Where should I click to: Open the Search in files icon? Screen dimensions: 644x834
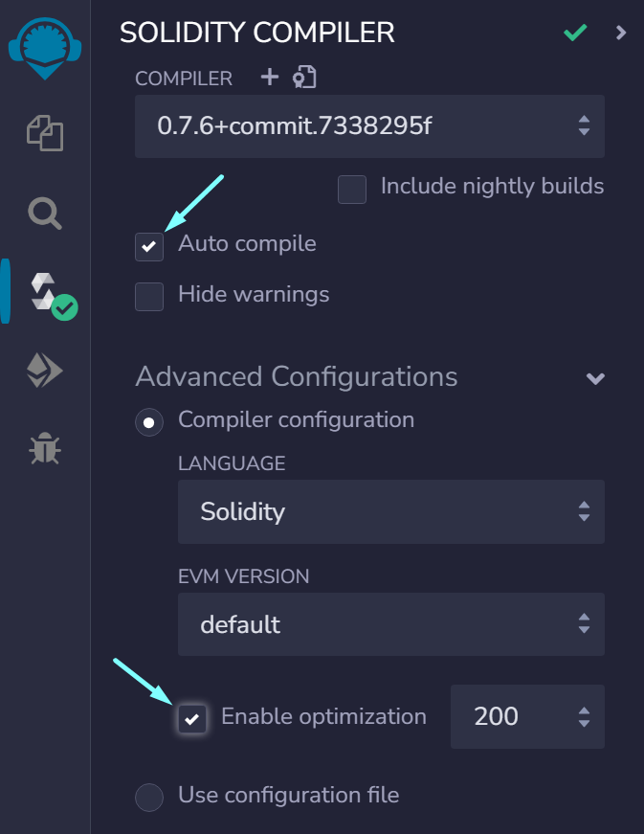pyautogui.click(x=45, y=214)
